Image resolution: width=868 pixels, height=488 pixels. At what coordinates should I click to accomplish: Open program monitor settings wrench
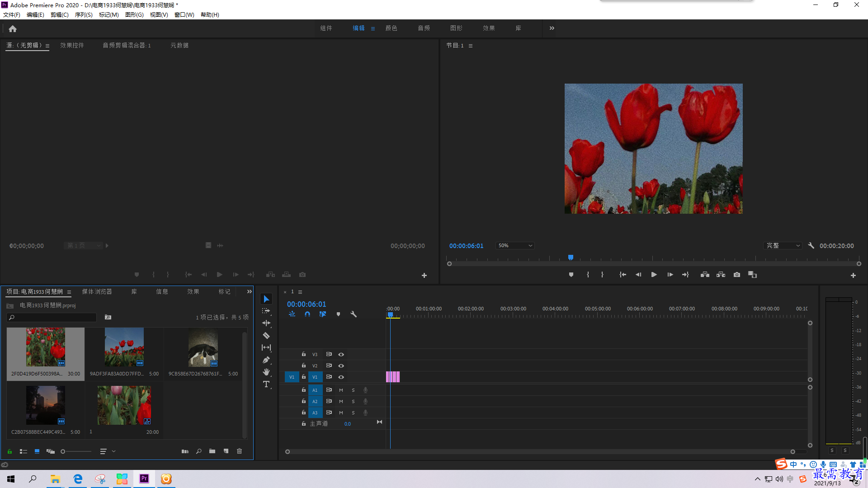[811, 245]
